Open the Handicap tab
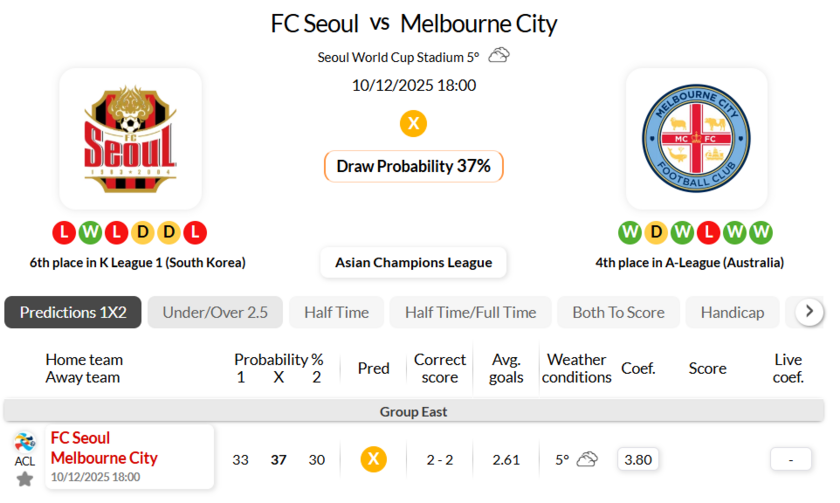The width and height of the screenshot is (840, 503). (732, 312)
